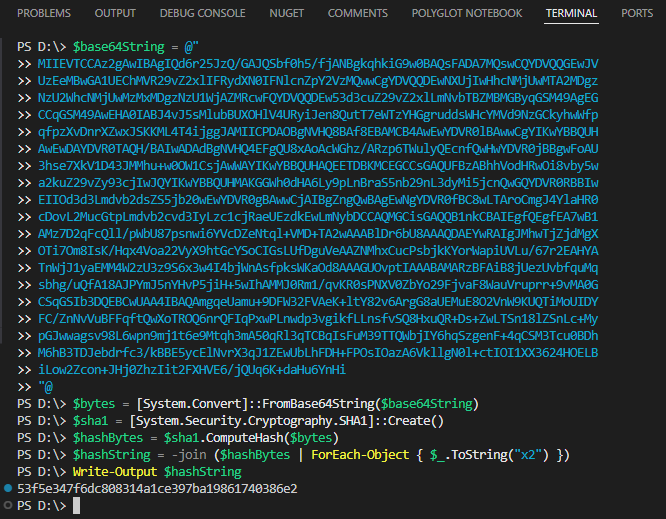Image resolution: width=666 pixels, height=519 pixels.
Task: Show the COMMENTS panel tab
Action: pyautogui.click(x=357, y=13)
